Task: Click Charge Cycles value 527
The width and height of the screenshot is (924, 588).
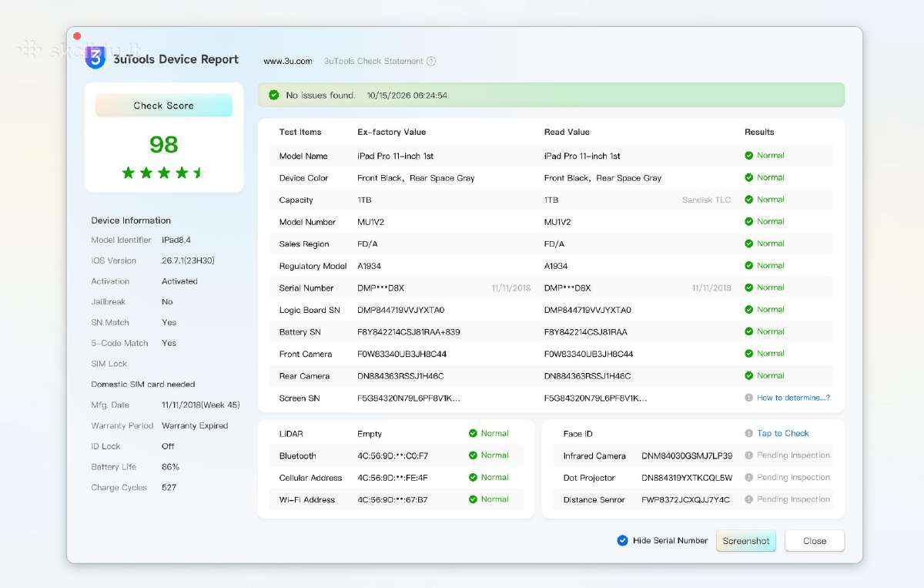Action: 169,488
